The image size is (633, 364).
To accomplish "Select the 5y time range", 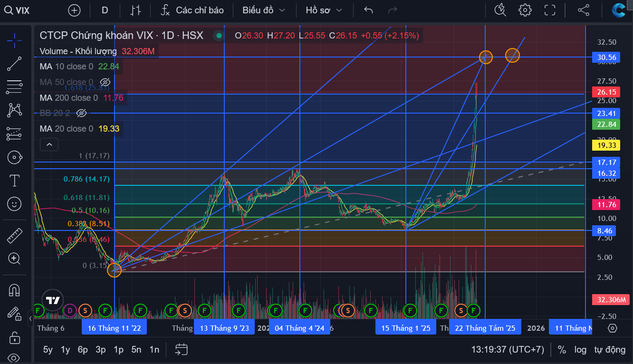I will (x=48, y=350).
